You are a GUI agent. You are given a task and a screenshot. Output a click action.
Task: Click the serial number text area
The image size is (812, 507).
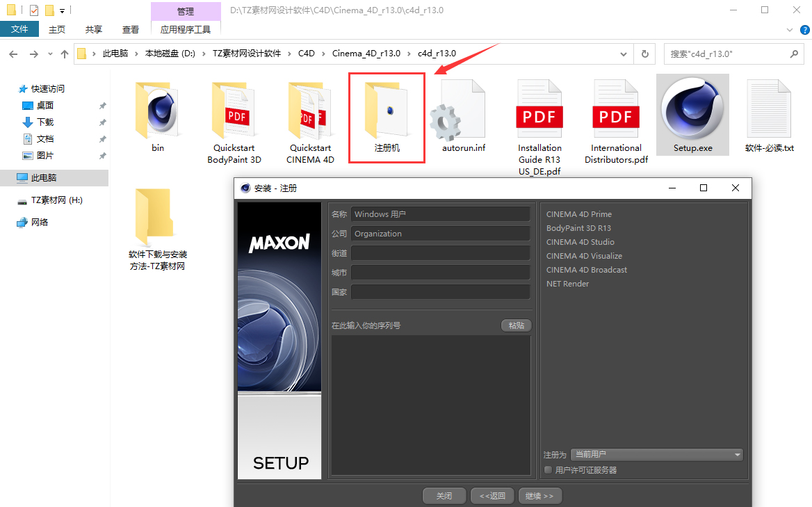(431, 405)
